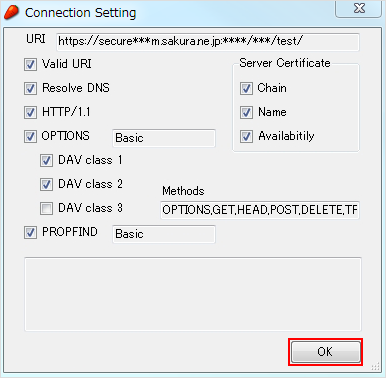The height and width of the screenshot is (378, 386).
Task: Click the empty message box above OK
Action: click(193, 294)
